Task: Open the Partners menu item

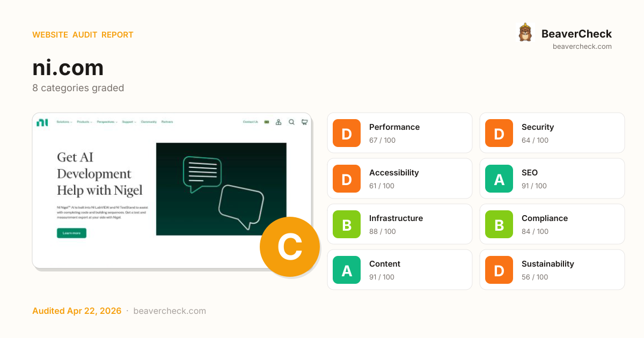Action: pos(167,122)
